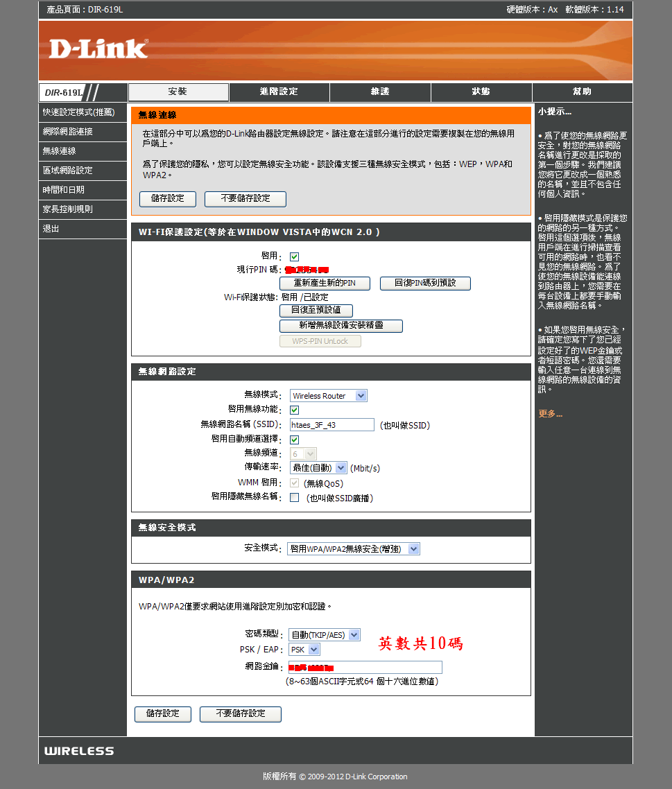Expand the PSK / EAP dropdown
This screenshot has width=672, height=789.
[x=304, y=650]
